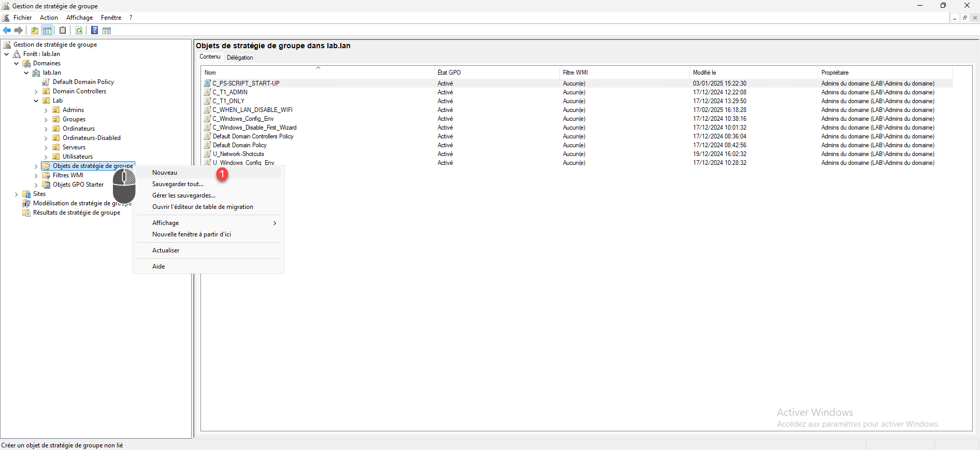Viewport: 980px width, 450px height.
Task: Select the C_WHEN_LAN_DISABLE_WIFI list row
Action: pyautogui.click(x=252, y=110)
